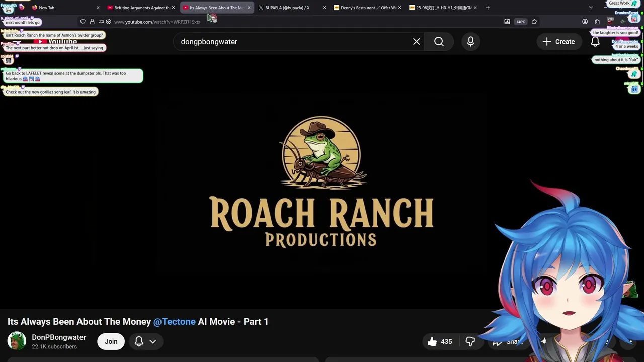
Task: Click chat message 'the laughter is soo good!'
Action: [615, 33]
